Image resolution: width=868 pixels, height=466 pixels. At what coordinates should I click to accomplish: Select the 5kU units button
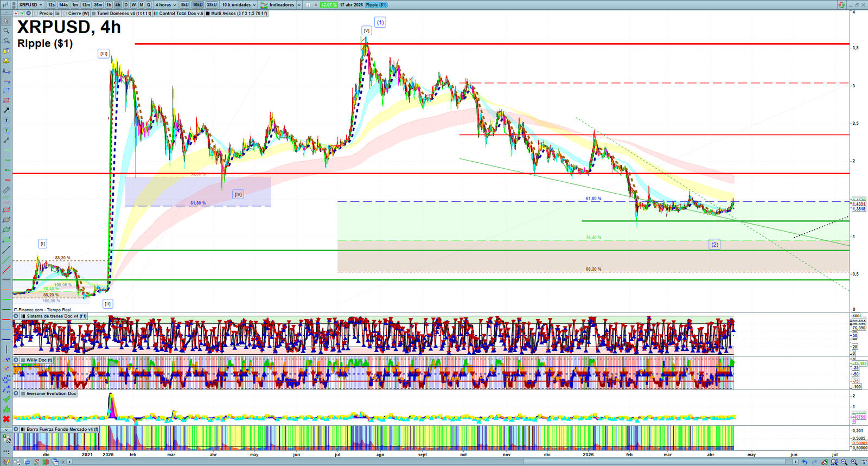[185, 5]
